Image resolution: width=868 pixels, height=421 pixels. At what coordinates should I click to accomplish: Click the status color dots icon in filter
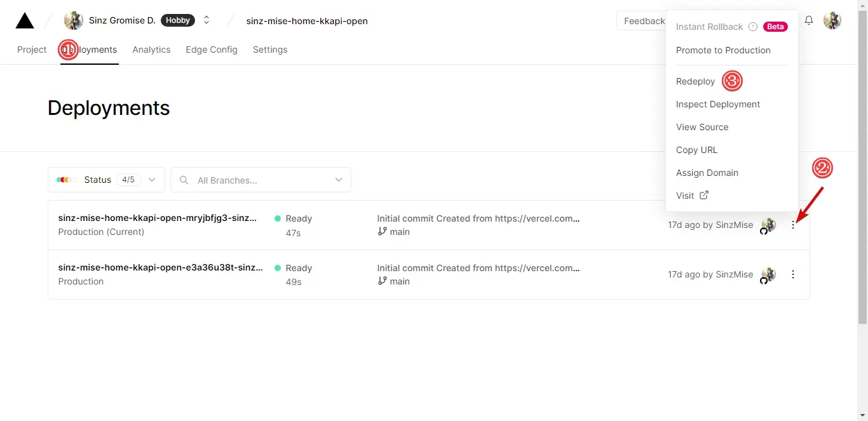pos(67,180)
